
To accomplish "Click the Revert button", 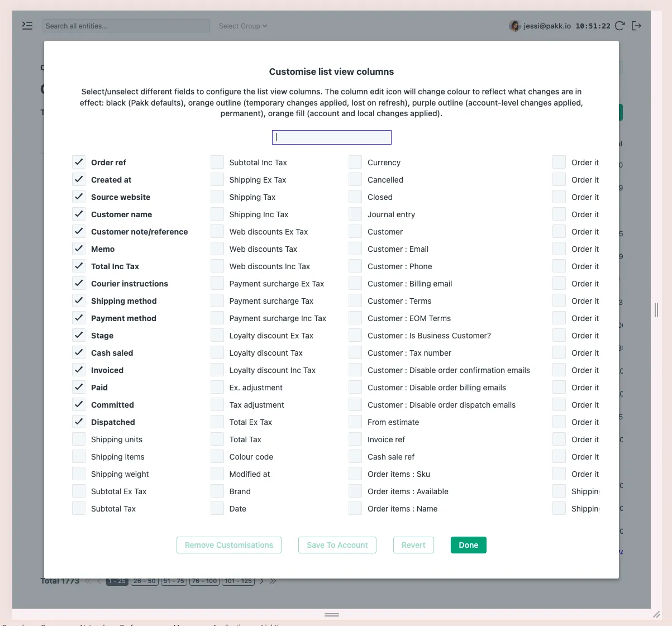I will click(413, 545).
